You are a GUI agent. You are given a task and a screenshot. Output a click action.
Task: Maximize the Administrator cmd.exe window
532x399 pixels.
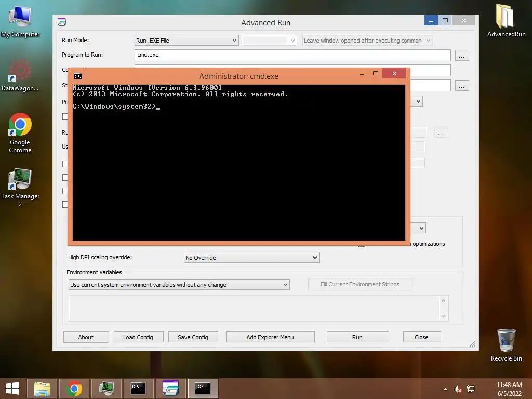pyautogui.click(x=376, y=74)
